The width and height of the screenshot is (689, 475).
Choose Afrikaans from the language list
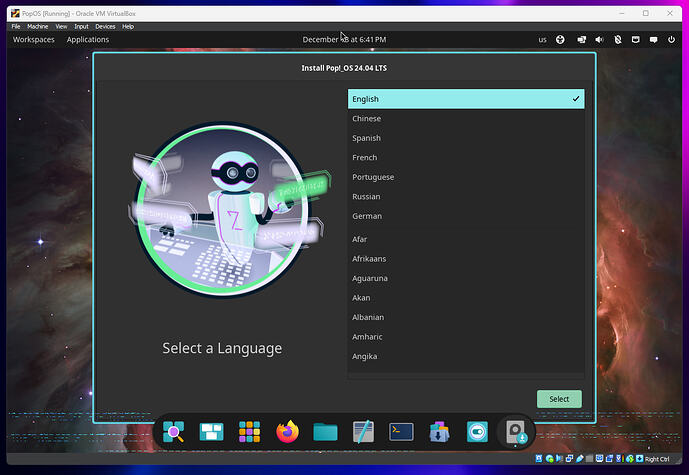pos(466,259)
